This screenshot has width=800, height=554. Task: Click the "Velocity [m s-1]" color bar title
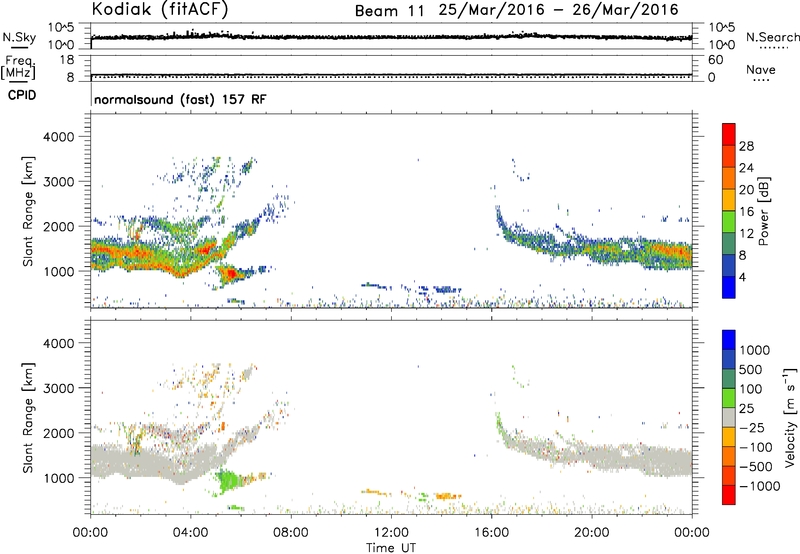[x=790, y=418]
